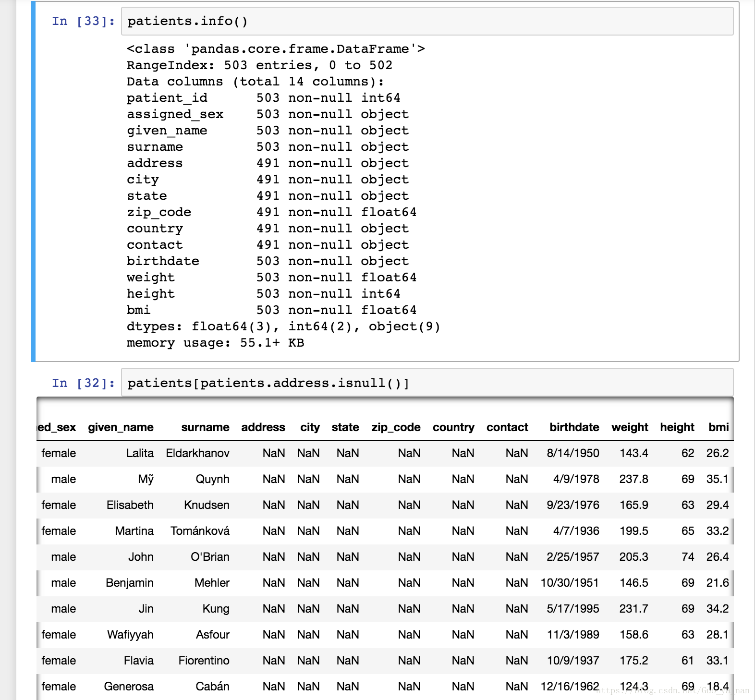Click the surname Mehler
Screen dimensions: 755x700
212,583
